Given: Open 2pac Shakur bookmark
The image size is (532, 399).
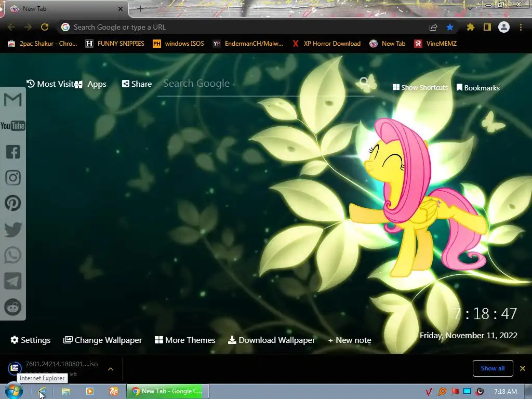Looking at the screenshot, I should [43, 44].
